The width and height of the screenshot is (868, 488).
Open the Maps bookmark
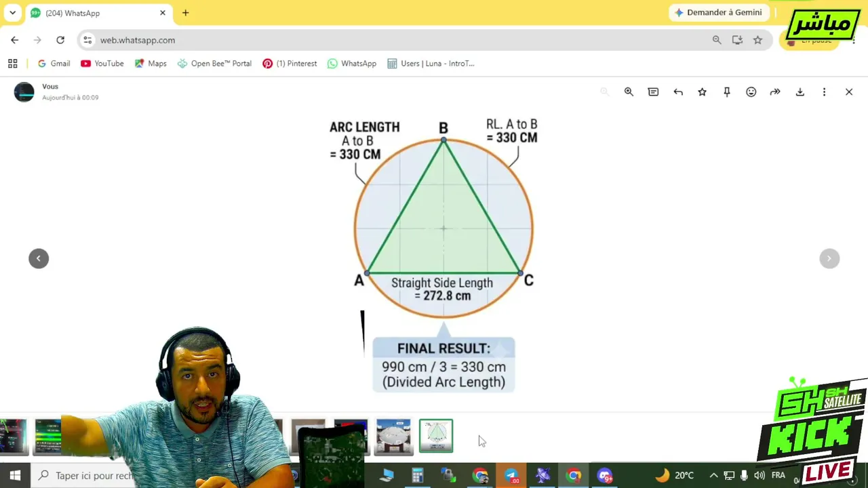point(151,64)
